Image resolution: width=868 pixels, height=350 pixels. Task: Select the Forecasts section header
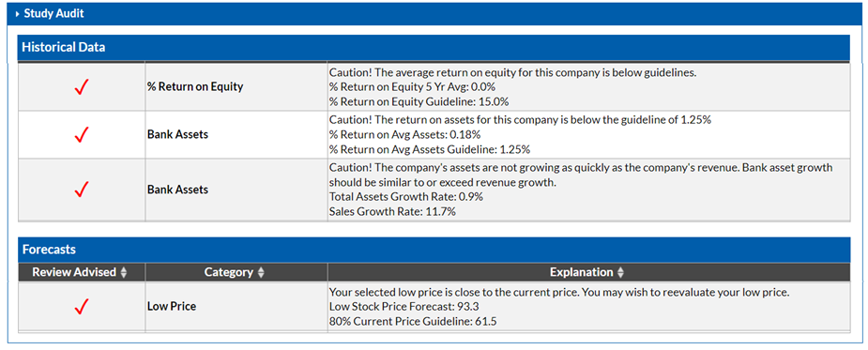pyautogui.click(x=434, y=250)
